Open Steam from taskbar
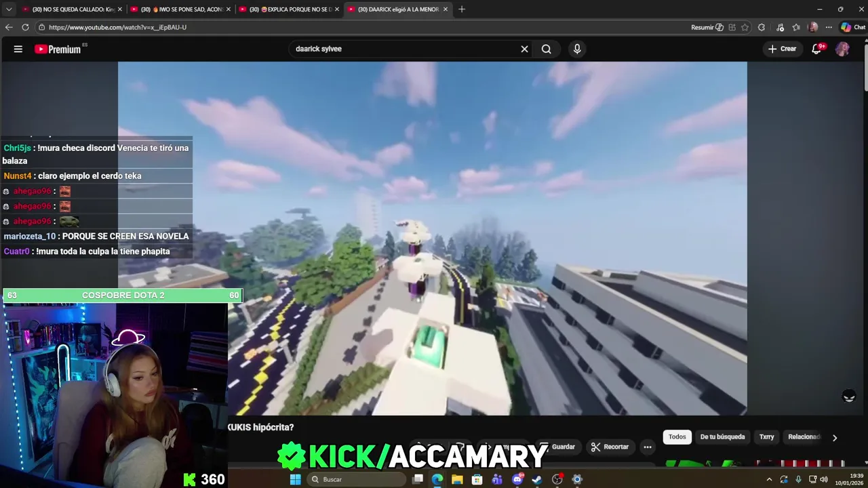868x488 pixels. click(x=537, y=479)
